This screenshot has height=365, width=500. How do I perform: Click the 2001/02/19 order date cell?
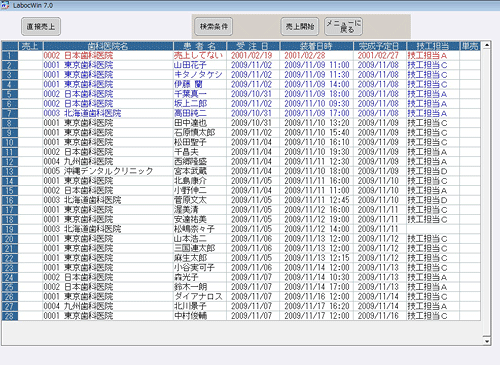252,55
